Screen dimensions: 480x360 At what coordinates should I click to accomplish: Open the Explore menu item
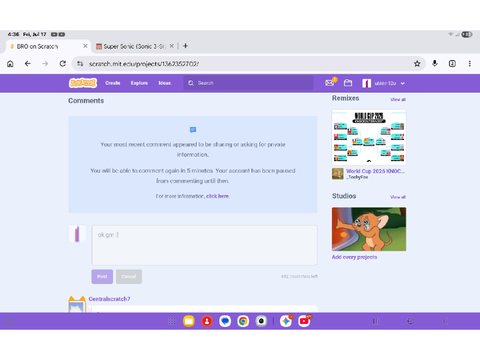[139, 83]
